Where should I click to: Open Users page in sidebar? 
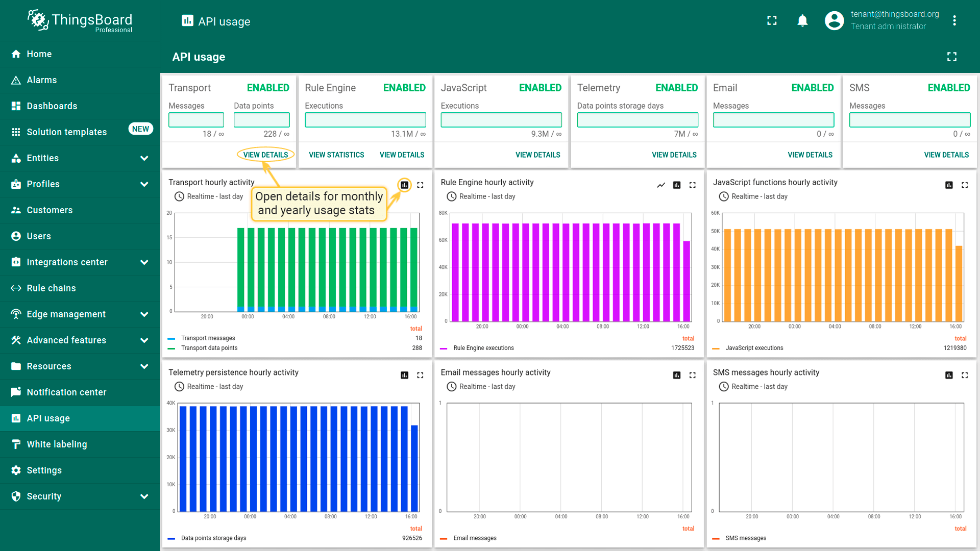point(80,236)
